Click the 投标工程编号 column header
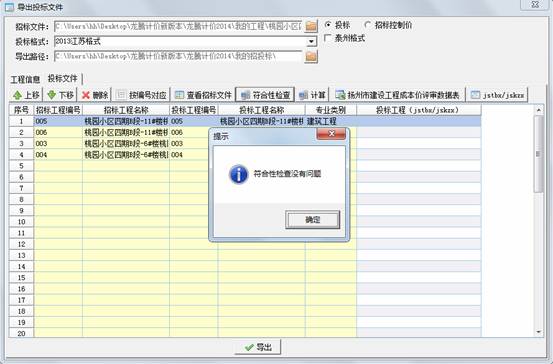This screenshot has width=553, height=364. tap(194, 110)
